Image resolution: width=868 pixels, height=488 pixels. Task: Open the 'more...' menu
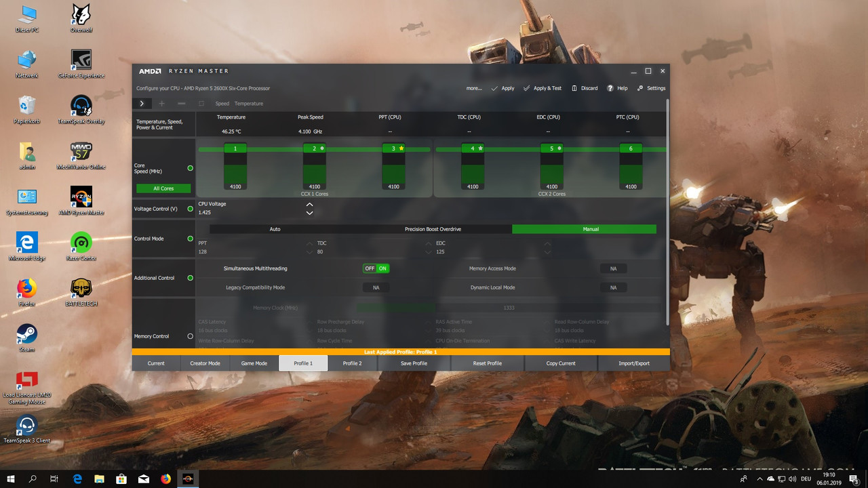[474, 88]
